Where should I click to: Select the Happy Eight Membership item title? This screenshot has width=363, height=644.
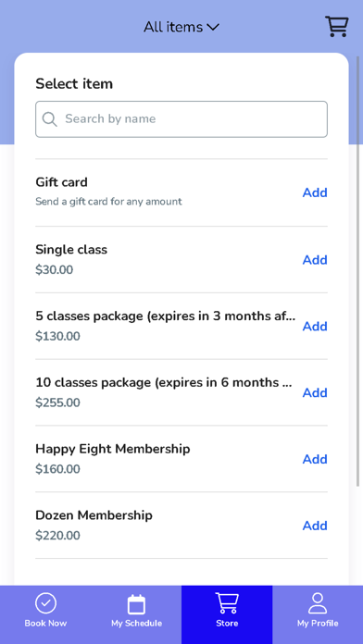pos(113,449)
